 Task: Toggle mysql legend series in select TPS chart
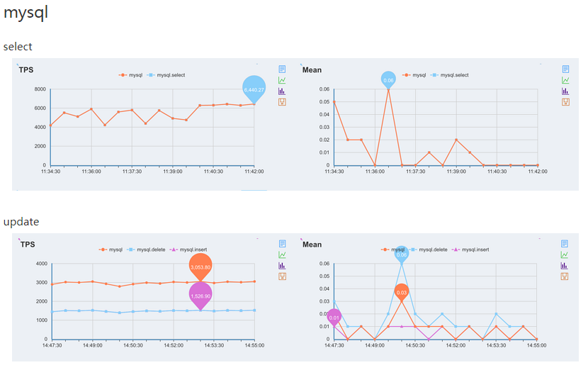pyautogui.click(x=130, y=75)
